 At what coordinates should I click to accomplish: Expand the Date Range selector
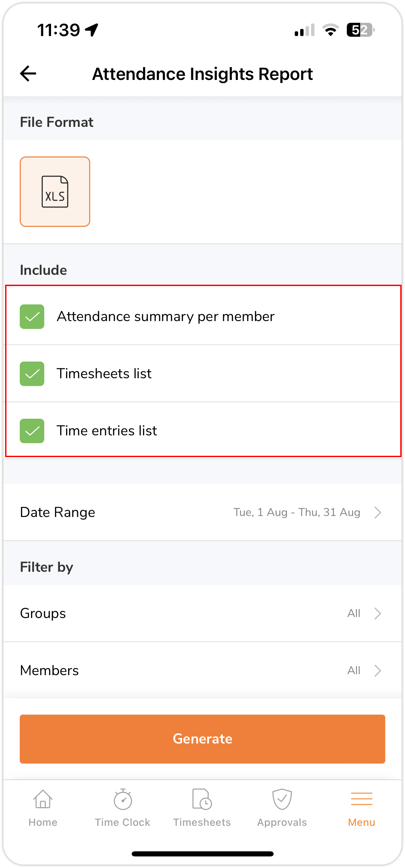tap(202, 512)
